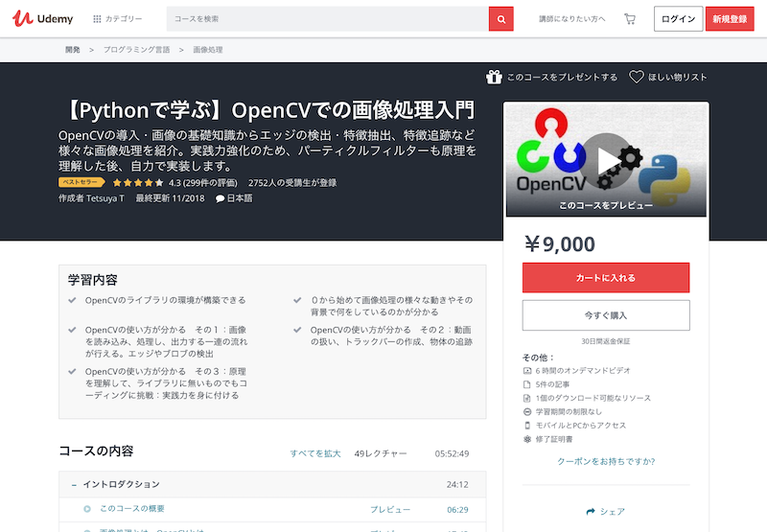Click the モバイルとPCからアクセス phone icon

coord(526,426)
